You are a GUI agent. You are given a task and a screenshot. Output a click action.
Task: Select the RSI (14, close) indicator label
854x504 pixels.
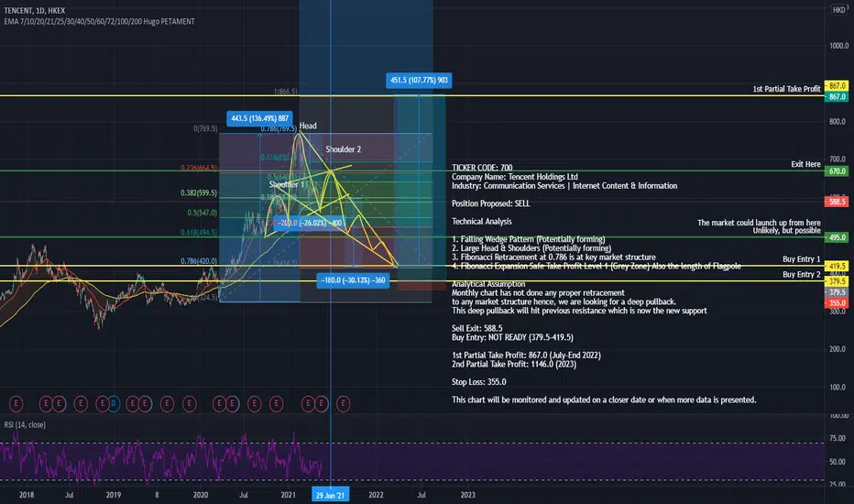pyautogui.click(x=25, y=424)
